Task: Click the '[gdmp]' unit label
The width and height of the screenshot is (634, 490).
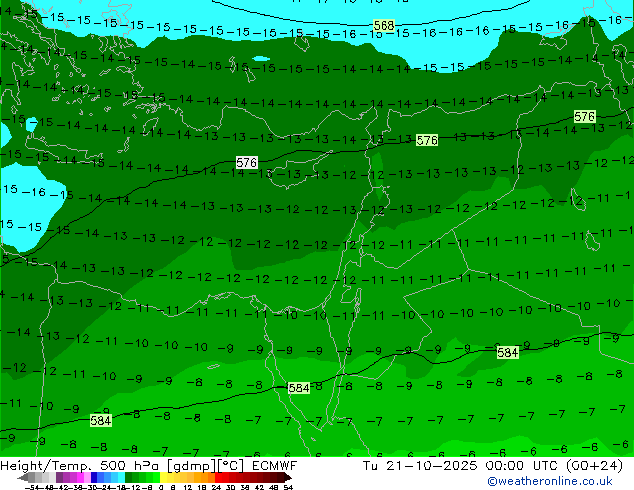Action: pyautogui.click(x=191, y=466)
